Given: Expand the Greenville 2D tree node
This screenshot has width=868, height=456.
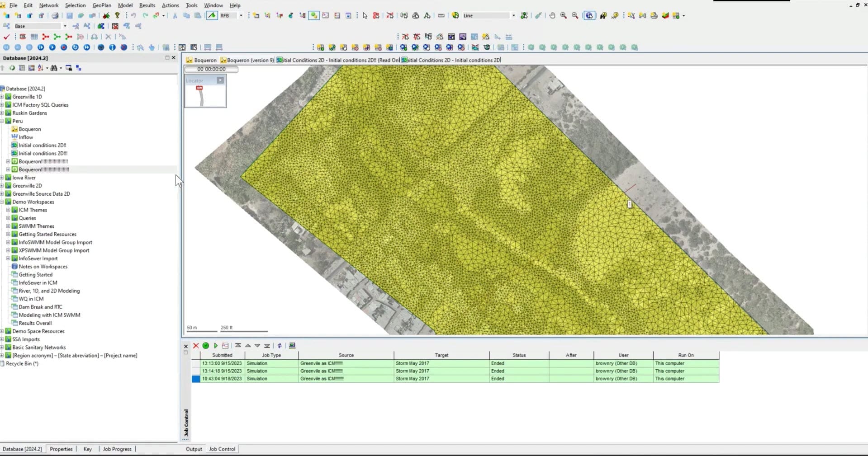Looking at the screenshot, I should pyautogui.click(x=2, y=186).
